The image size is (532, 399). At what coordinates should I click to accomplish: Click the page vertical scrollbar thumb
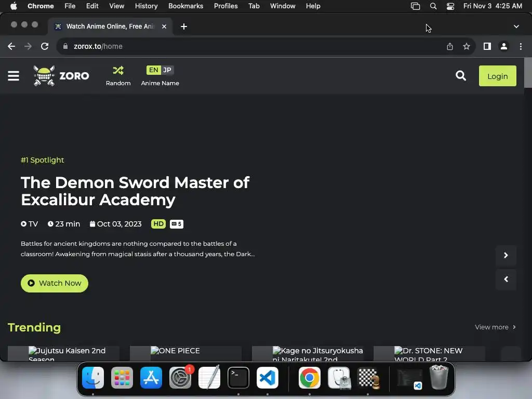click(x=528, y=73)
